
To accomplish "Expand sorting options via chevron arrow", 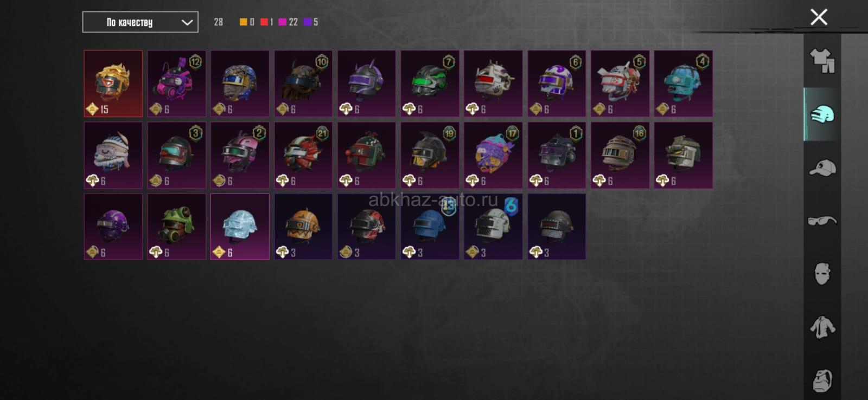I will (187, 22).
